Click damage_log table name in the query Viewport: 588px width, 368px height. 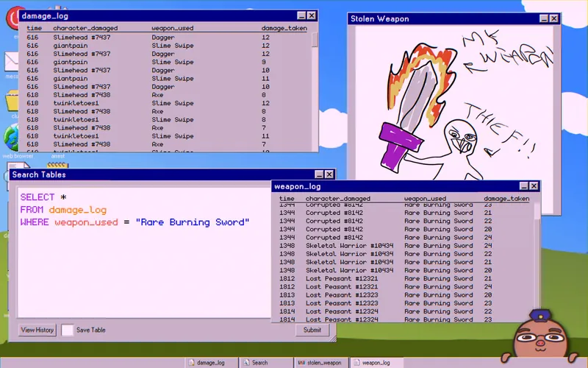coord(78,210)
